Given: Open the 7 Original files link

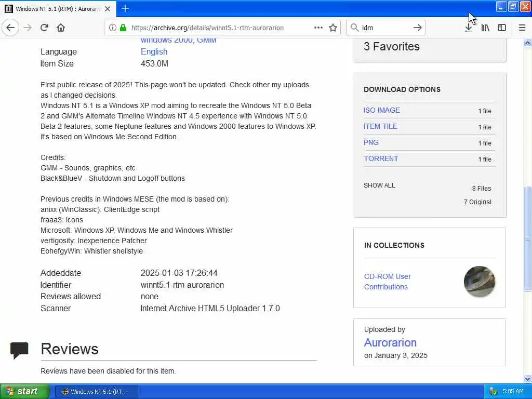Looking at the screenshot, I should [x=477, y=202].
